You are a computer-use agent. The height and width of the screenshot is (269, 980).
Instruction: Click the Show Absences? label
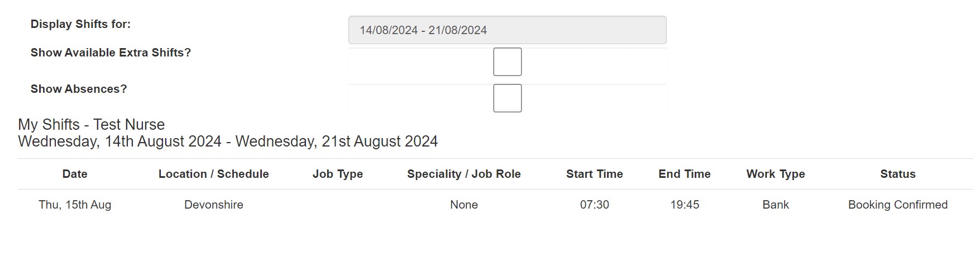point(79,89)
